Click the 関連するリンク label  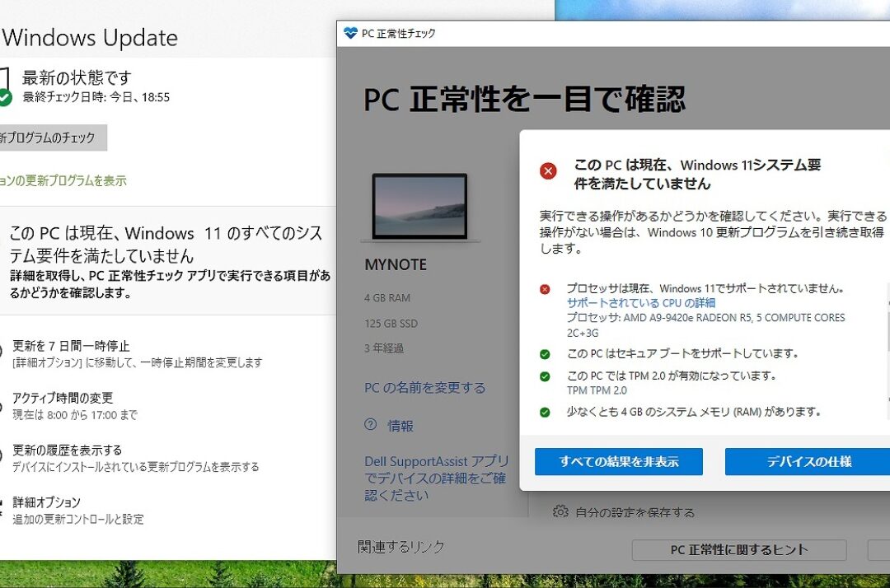(401, 547)
